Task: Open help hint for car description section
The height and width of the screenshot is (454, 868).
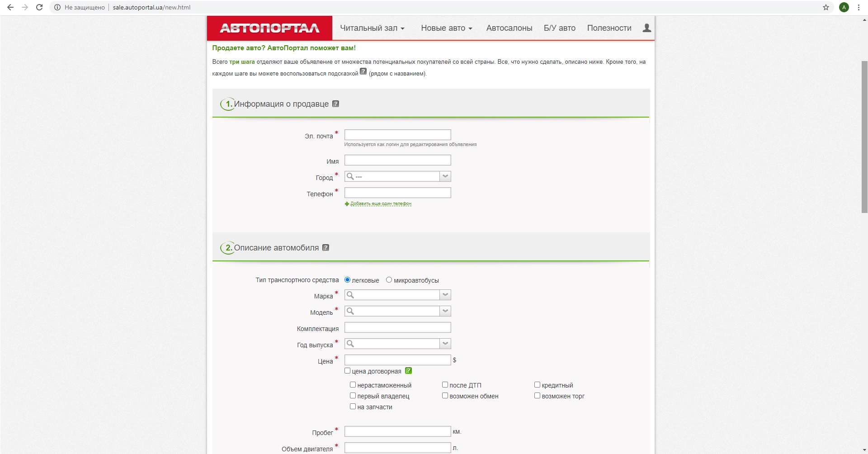Action: [325, 248]
